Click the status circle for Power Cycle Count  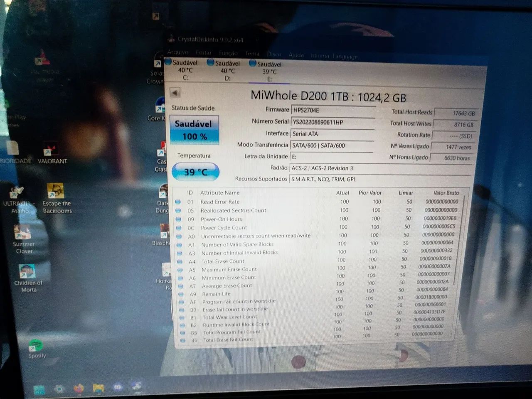[179, 228]
